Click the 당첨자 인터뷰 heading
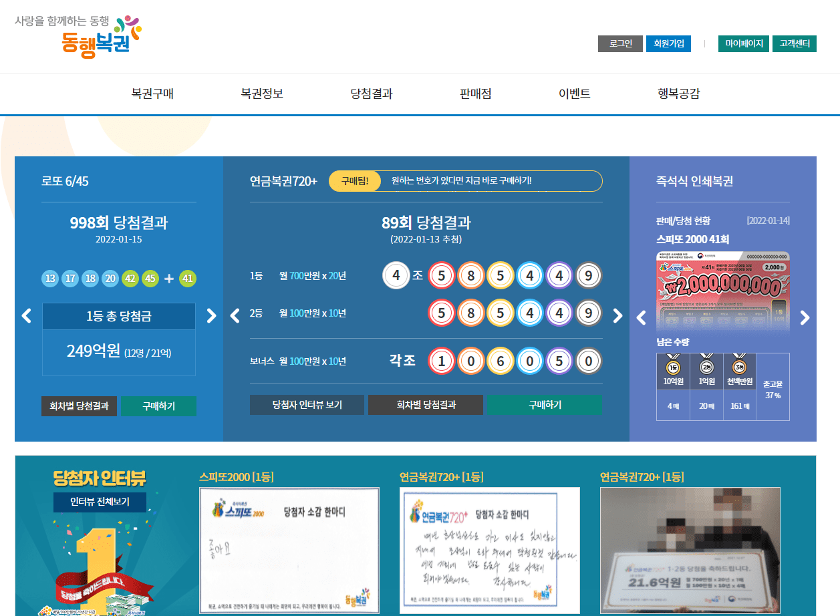 100,478
